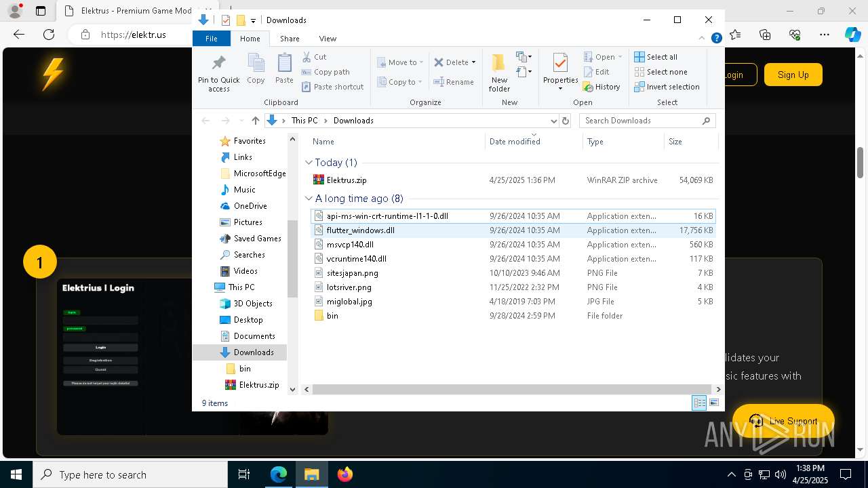Select Saved Games in navigation pane
Image resolution: width=868 pixels, height=488 pixels.
click(257, 239)
